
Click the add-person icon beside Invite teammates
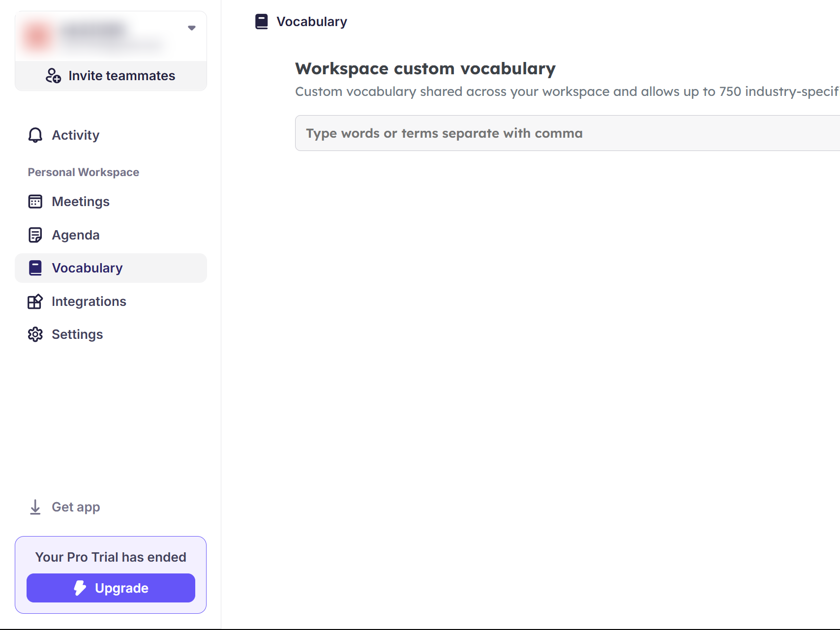(x=53, y=76)
